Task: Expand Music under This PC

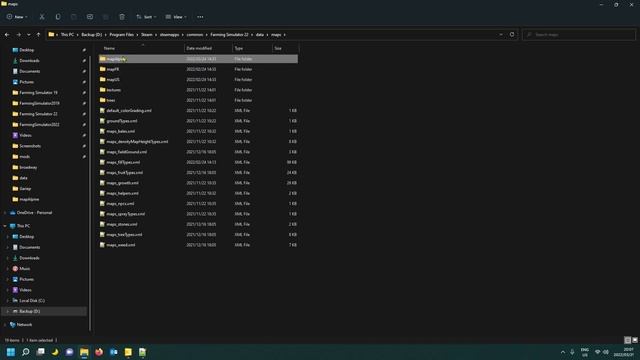Action: click(x=7, y=269)
